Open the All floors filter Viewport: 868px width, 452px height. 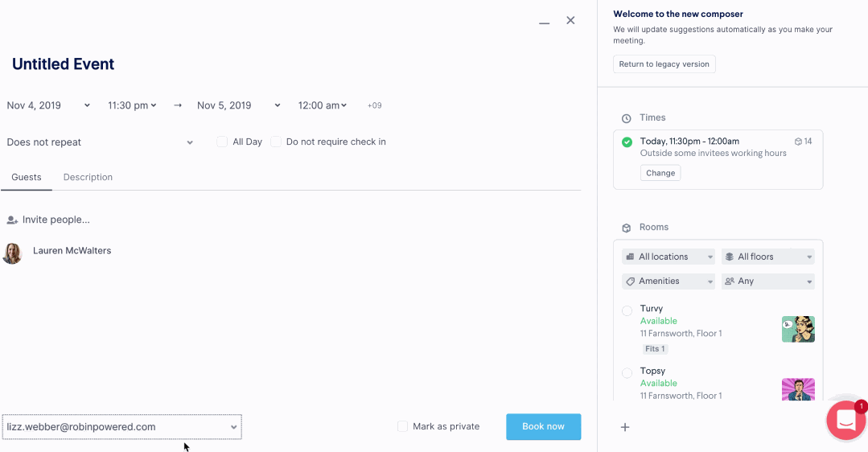click(x=767, y=257)
